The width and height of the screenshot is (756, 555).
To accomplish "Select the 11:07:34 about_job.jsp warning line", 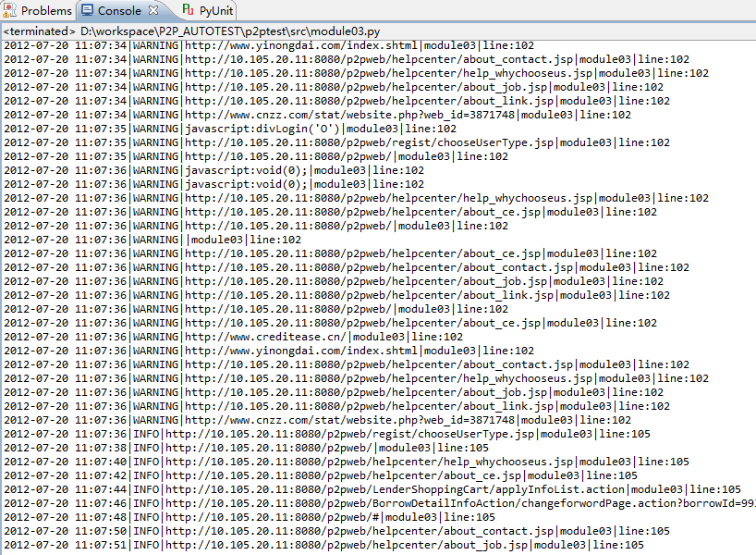I will click(x=334, y=87).
